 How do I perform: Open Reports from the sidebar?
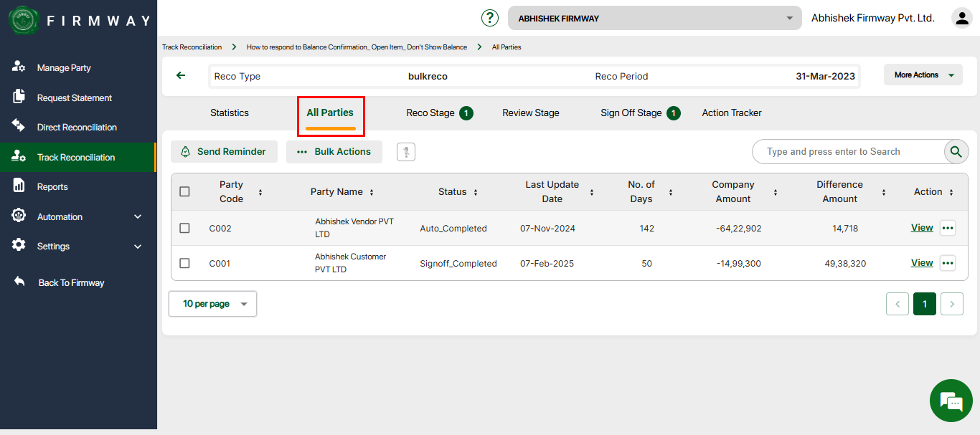click(52, 187)
